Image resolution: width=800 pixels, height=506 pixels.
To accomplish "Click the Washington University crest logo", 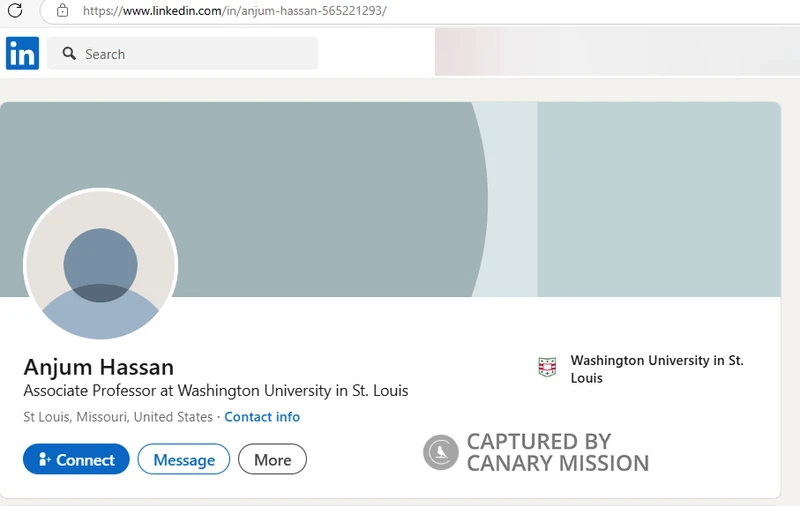I will [547, 367].
